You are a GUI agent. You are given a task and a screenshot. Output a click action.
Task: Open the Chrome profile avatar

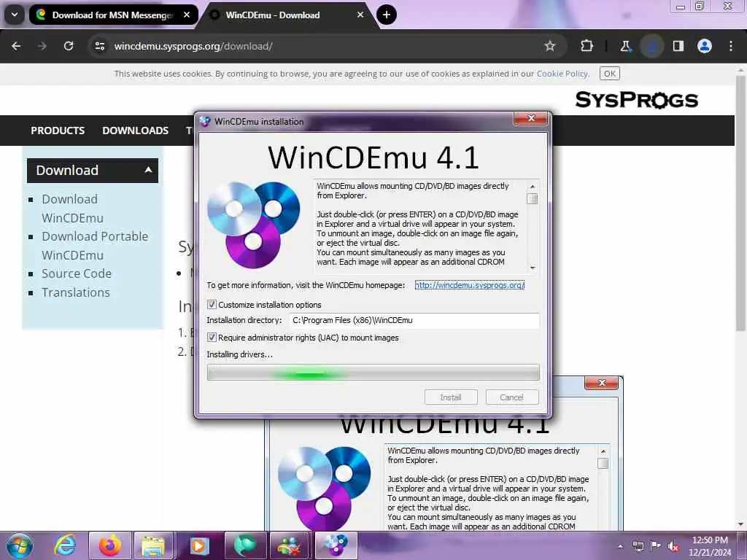(704, 46)
